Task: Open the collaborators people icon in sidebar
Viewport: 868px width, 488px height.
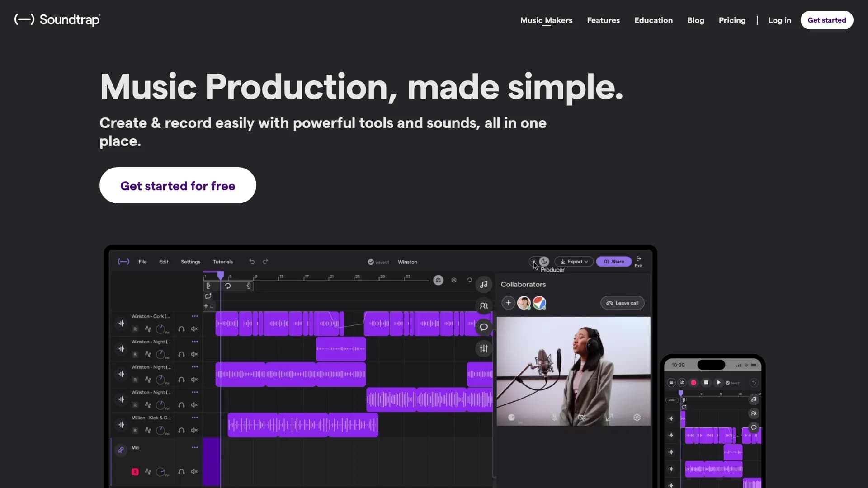Action: pos(484,306)
